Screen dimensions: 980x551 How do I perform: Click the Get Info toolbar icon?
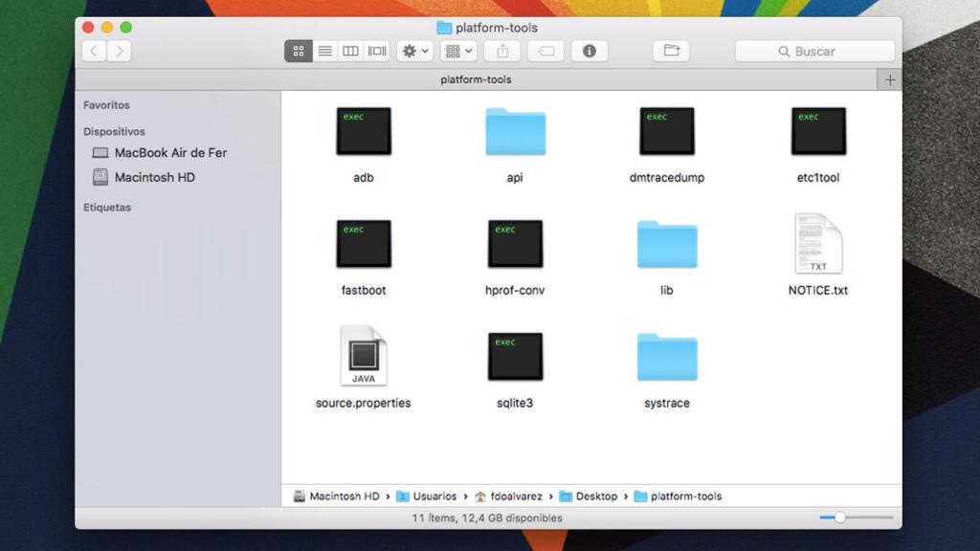[x=589, y=52]
